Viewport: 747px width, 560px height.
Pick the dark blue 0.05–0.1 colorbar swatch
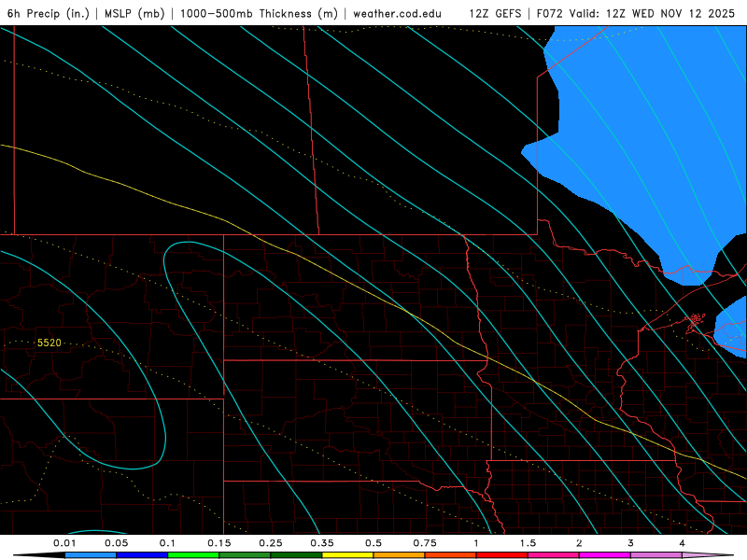pos(142,555)
